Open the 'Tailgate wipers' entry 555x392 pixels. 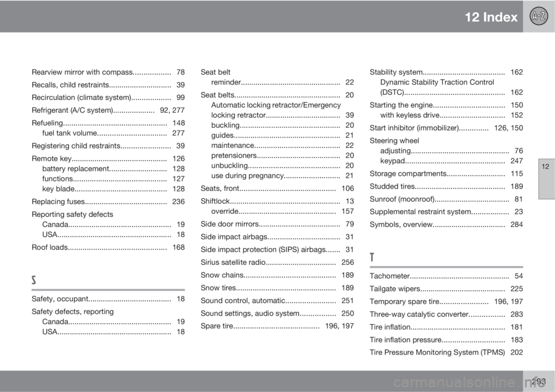pyautogui.click(x=446, y=289)
